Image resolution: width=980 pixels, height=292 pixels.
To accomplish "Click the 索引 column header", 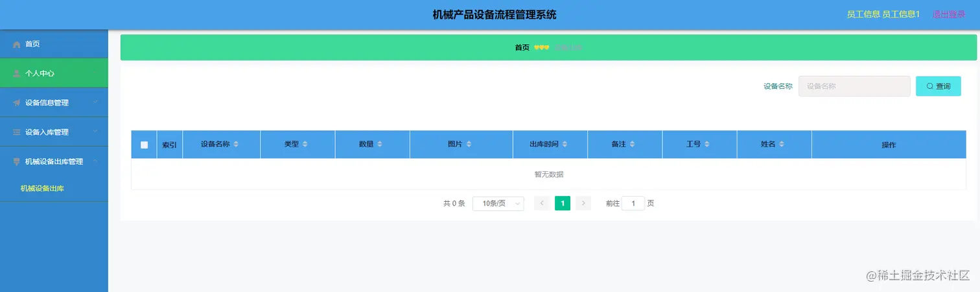I will [x=169, y=145].
